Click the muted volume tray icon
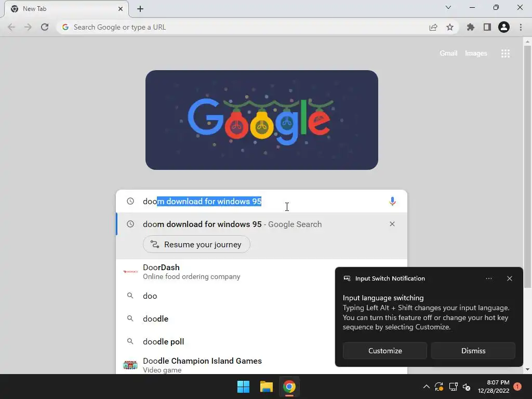This screenshot has width=532, height=399. (x=467, y=387)
